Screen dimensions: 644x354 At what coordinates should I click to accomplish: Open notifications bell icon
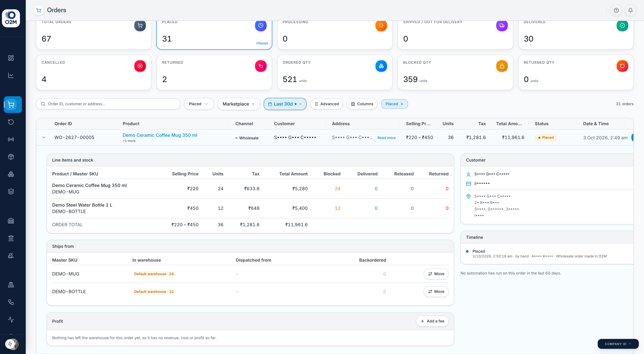point(630,10)
